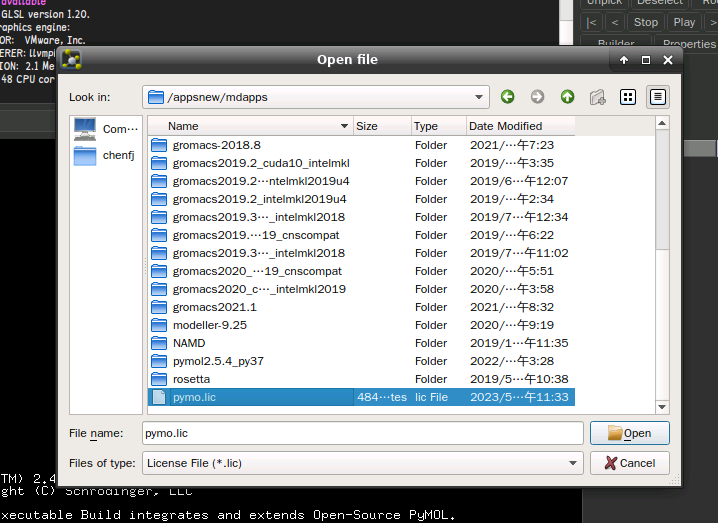Click Play in the PyMOL window
718x523 pixels.
pyautogui.click(x=684, y=22)
